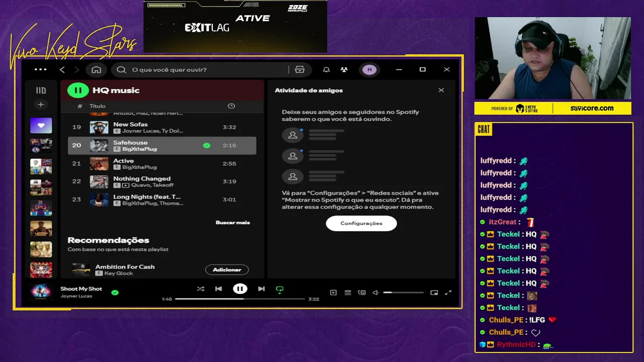
Task: Create a new playlist with plus button
Action: click(41, 105)
